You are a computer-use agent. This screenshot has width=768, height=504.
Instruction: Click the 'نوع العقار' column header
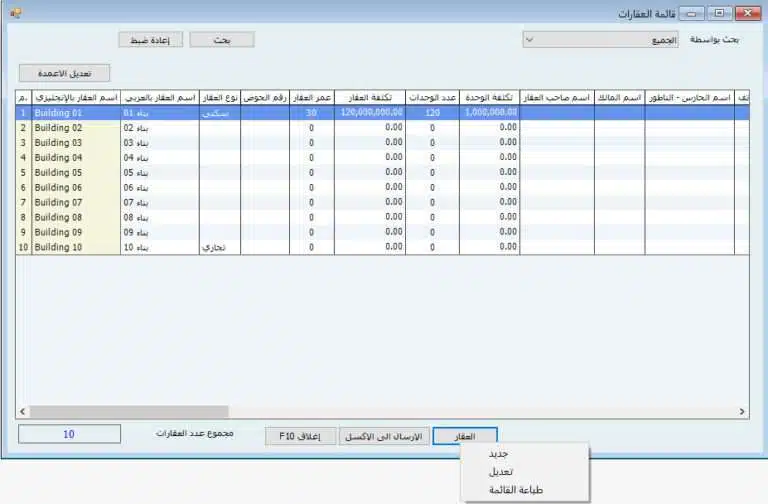click(219, 98)
